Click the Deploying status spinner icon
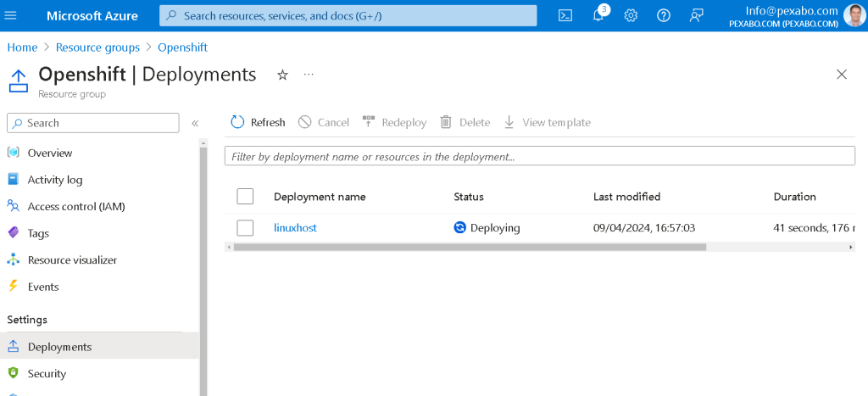Viewport: 868px width, 396px height. (459, 227)
